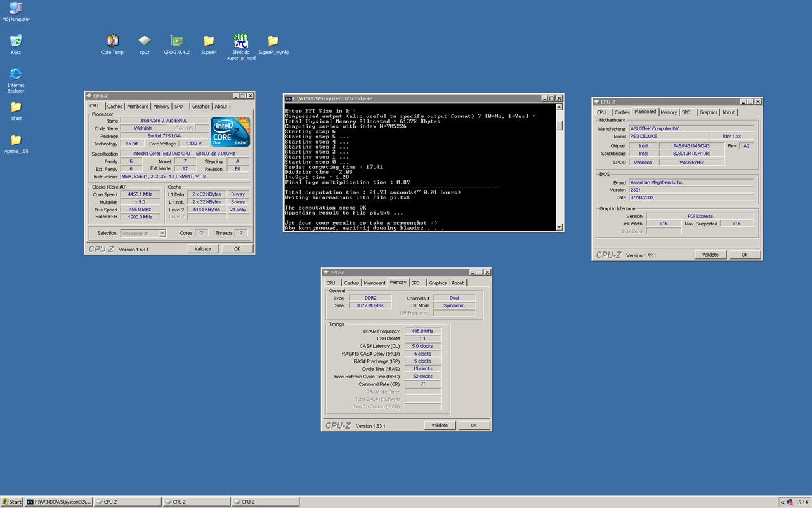Switch to Caches tab in CPU window

[x=115, y=107]
